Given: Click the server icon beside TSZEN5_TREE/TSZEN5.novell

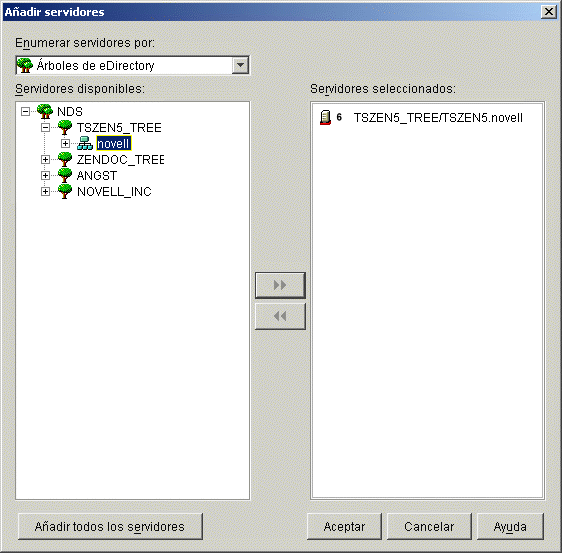Looking at the screenshot, I should pyautogui.click(x=325, y=118).
